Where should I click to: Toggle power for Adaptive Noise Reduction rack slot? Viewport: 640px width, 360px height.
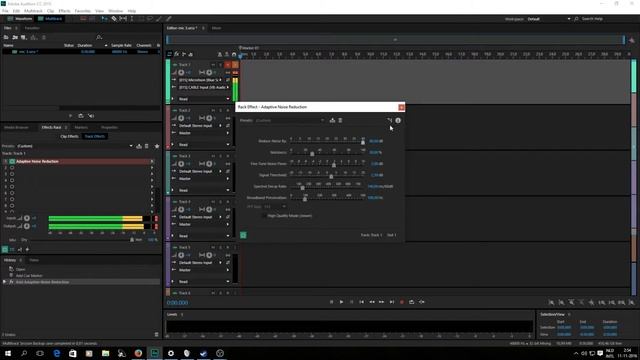click(x=12, y=162)
